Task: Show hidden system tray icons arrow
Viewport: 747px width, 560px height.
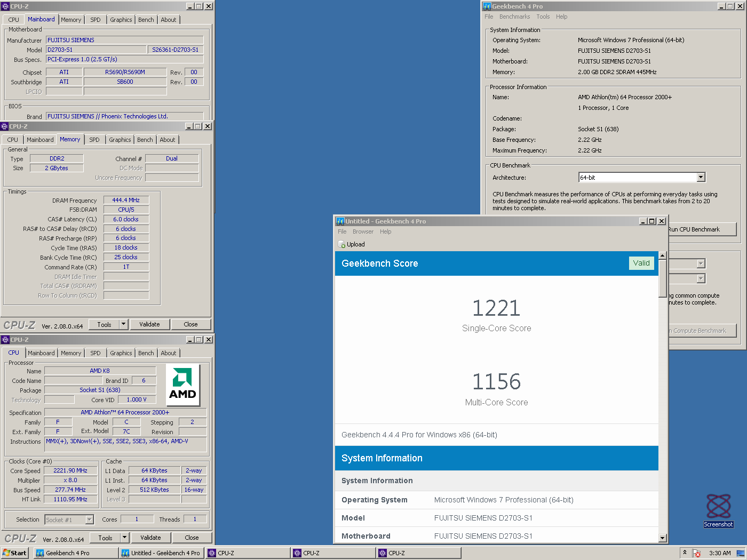Action: (x=685, y=553)
